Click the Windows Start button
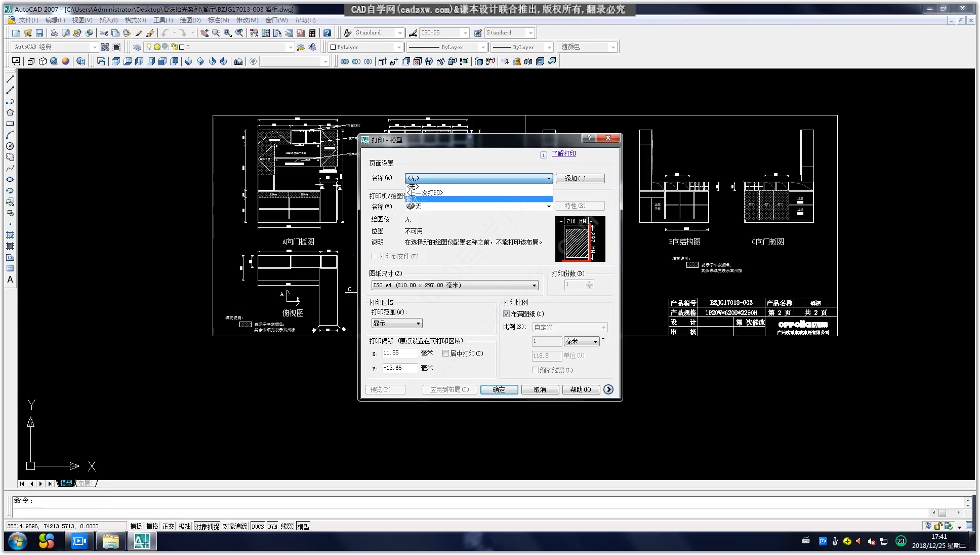Viewport: 980px width, 555px height. (18, 541)
